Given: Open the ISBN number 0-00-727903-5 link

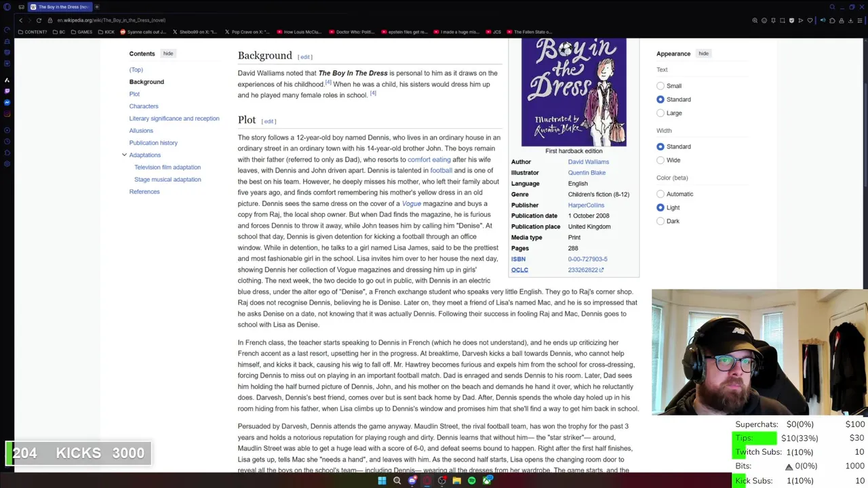Looking at the screenshot, I should (587, 259).
